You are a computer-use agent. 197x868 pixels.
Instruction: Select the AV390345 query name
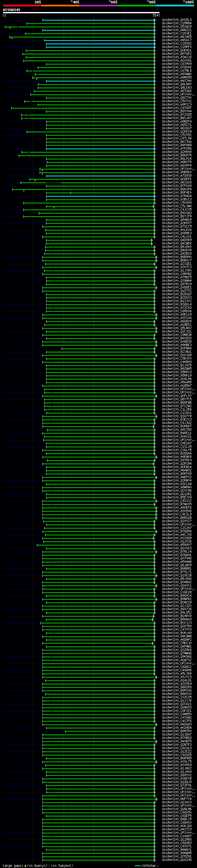click(11, 10)
